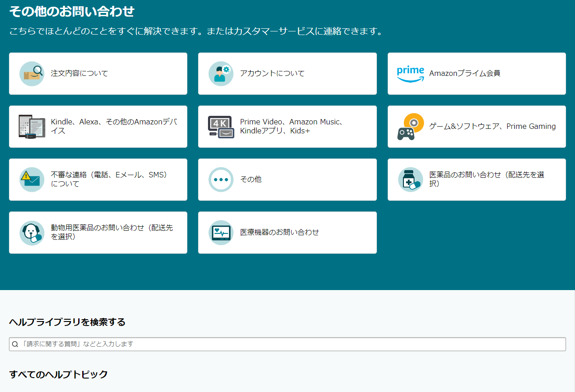Click the subtitle text about カスタマーサービス
This screenshot has width=575, height=392.
[197, 32]
